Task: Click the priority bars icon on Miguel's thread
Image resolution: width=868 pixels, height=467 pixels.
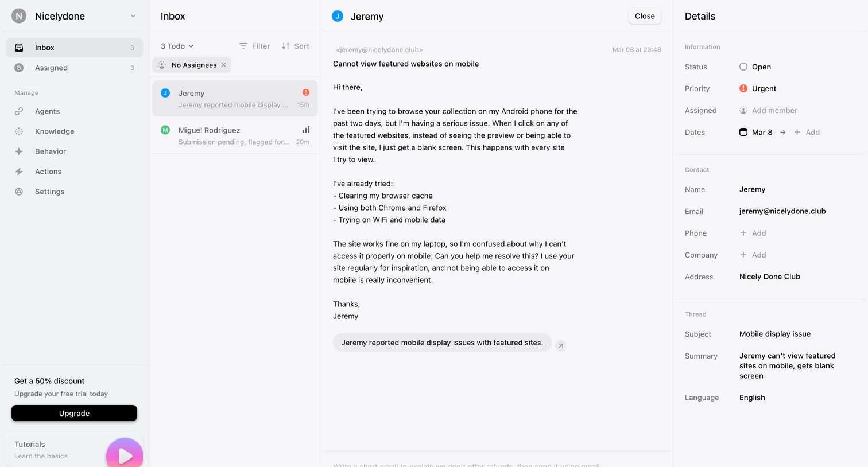Action: pyautogui.click(x=306, y=130)
